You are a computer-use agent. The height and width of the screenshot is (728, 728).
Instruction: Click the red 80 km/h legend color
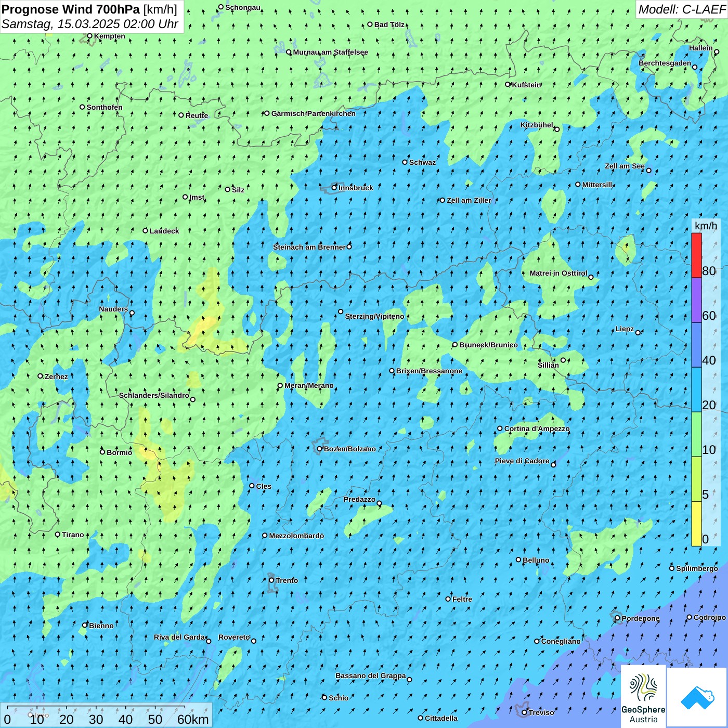coord(696,255)
